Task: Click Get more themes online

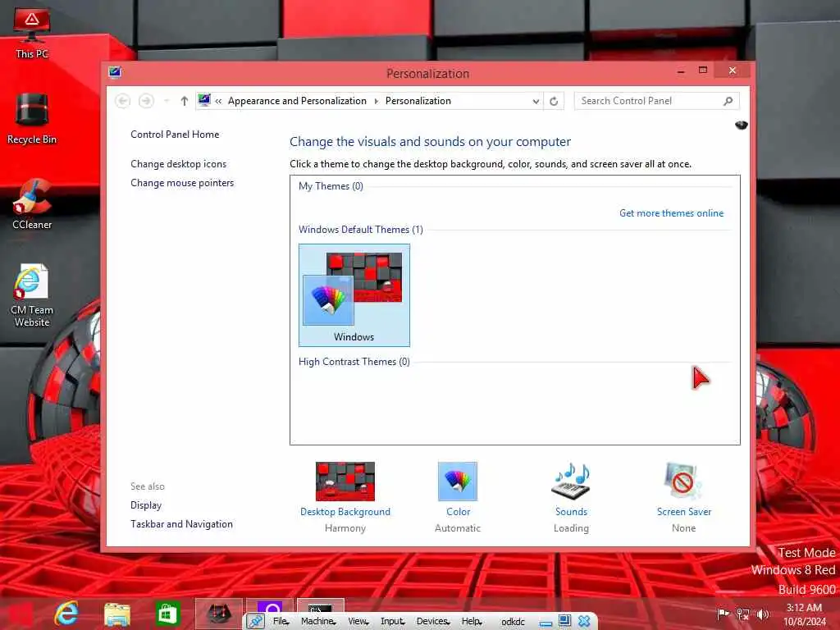Action: (x=671, y=213)
